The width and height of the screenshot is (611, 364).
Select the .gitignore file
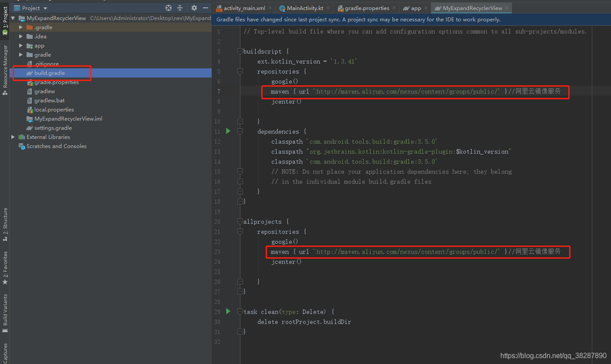47,64
